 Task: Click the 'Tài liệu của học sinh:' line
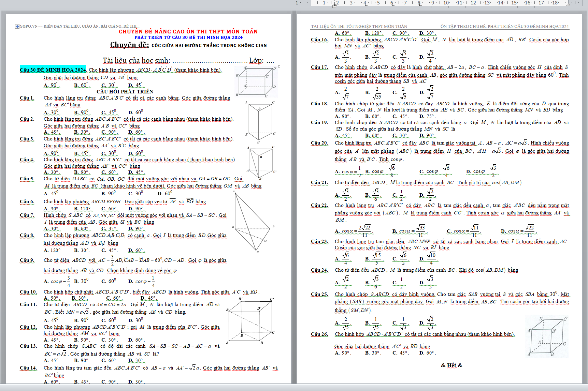point(137,60)
